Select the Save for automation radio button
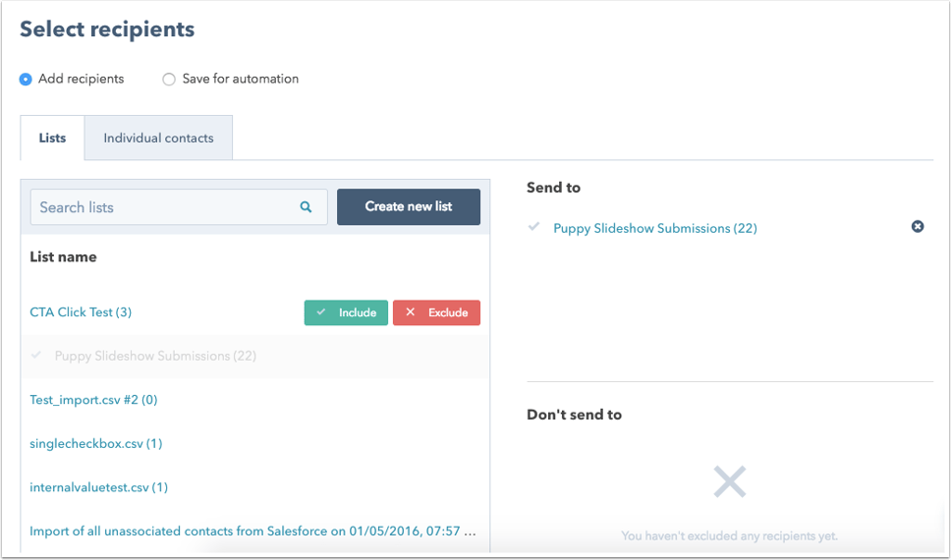The width and height of the screenshot is (951, 560). [169, 79]
